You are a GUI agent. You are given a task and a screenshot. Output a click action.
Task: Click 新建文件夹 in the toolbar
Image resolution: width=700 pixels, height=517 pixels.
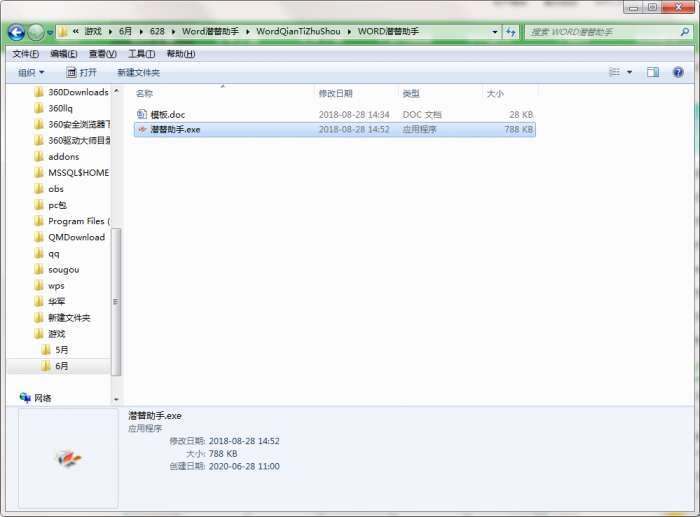[x=138, y=72]
